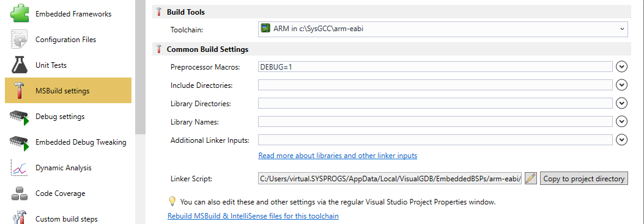Click the ARM chip icon in the Toolchain box
This screenshot has height=224, width=644.
(x=265, y=28)
